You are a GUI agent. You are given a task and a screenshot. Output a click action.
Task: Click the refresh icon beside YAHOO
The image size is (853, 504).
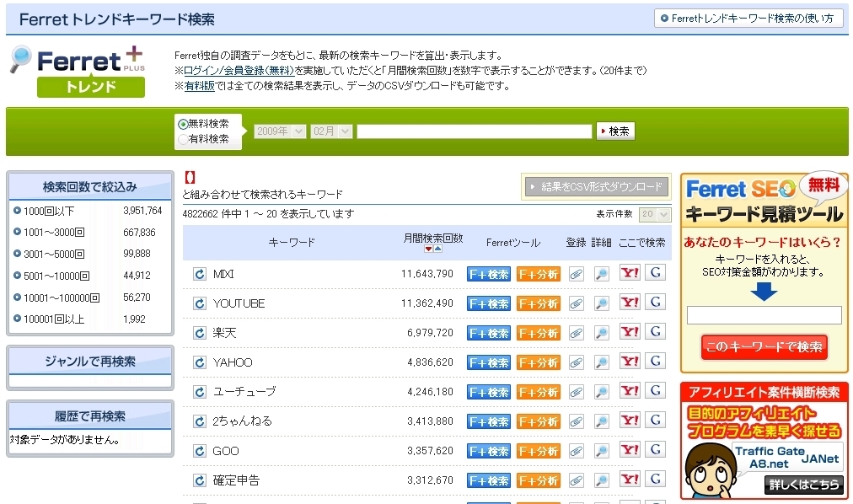click(200, 362)
